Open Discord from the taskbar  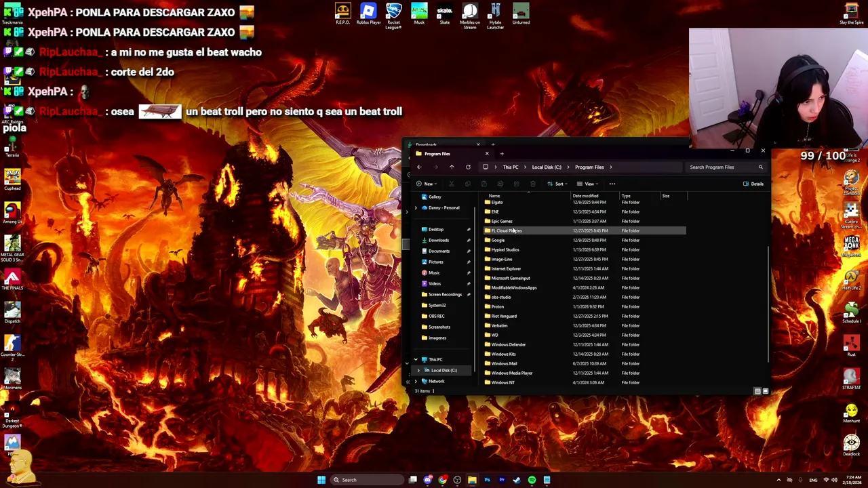(427, 480)
